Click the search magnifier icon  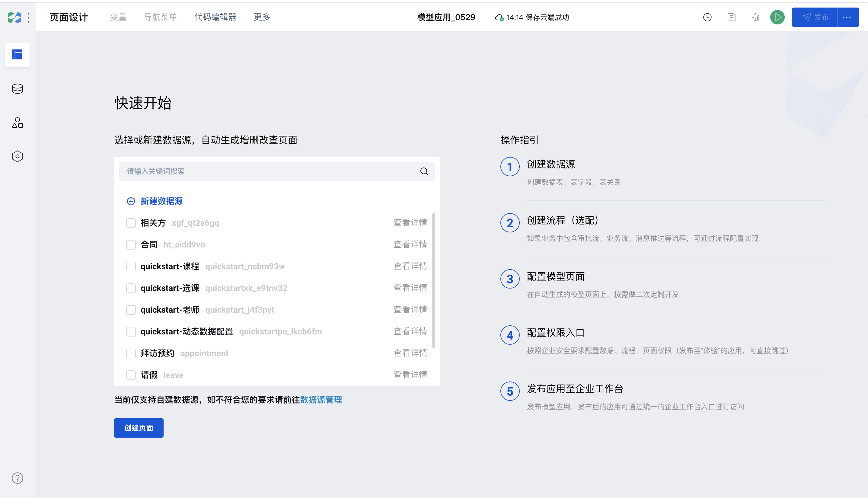click(424, 171)
